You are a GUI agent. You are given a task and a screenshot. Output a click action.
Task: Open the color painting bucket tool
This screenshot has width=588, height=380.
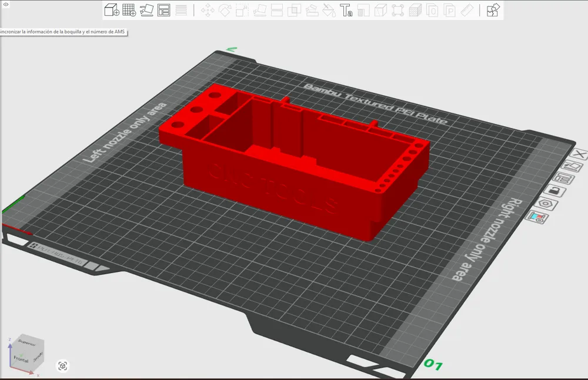tap(329, 10)
